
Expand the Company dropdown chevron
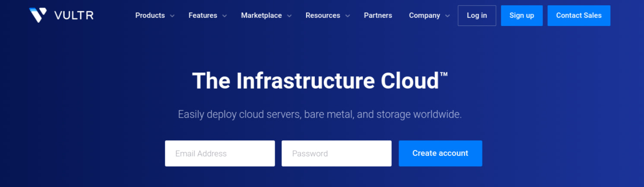click(447, 16)
